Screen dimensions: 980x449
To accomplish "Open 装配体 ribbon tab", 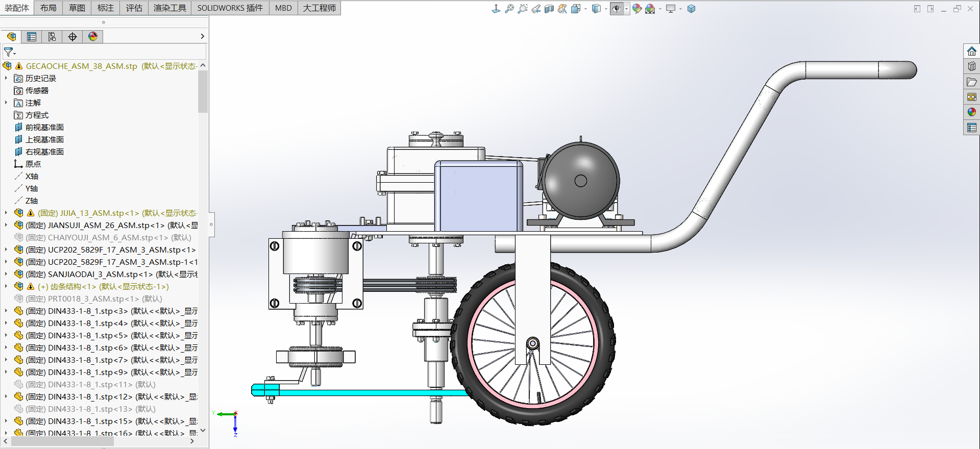I will point(17,8).
